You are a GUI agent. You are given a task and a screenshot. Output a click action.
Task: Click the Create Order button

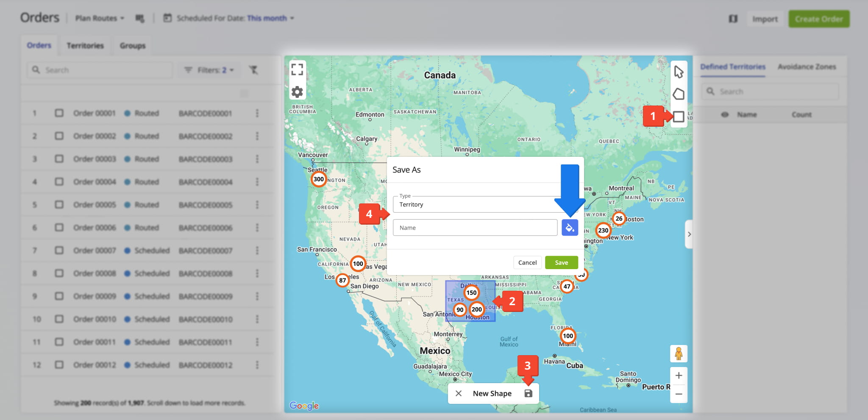pyautogui.click(x=819, y=19)
